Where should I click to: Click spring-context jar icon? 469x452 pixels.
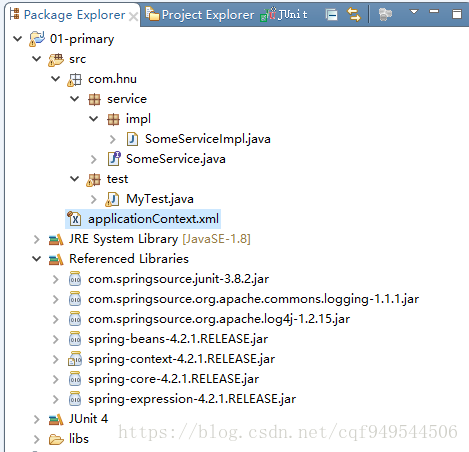click(x=75, y=359)
